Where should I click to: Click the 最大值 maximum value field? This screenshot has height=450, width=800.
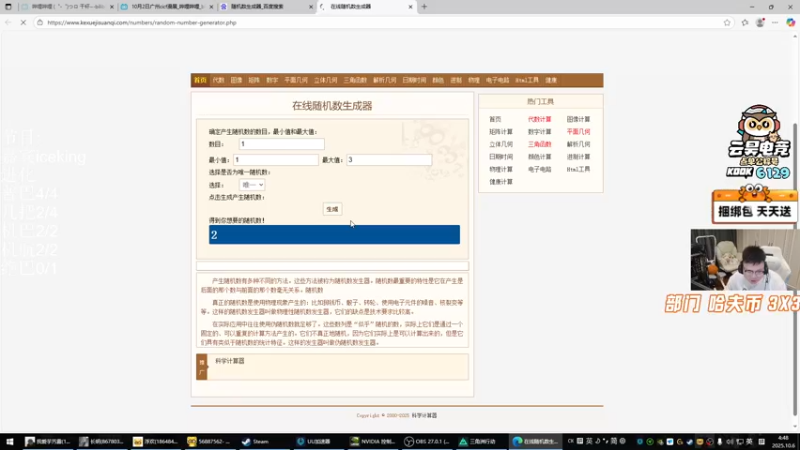click(x=389, y=160)
